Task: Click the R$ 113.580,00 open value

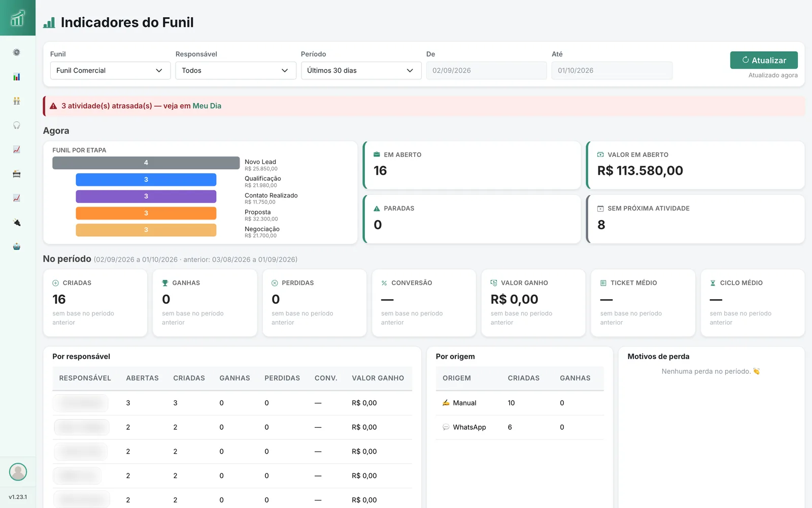Action: (640, 171)
